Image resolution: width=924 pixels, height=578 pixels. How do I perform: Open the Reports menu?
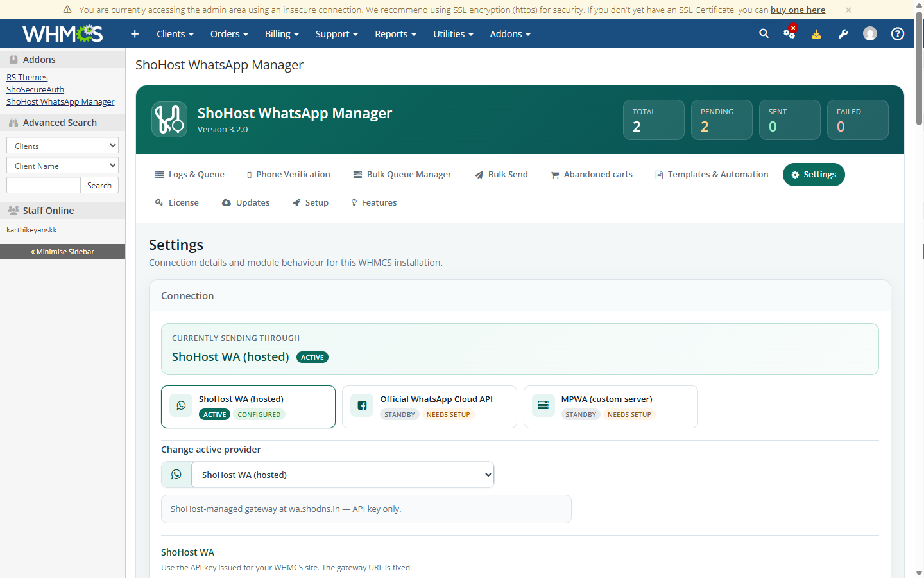click(x=395, y=34)
